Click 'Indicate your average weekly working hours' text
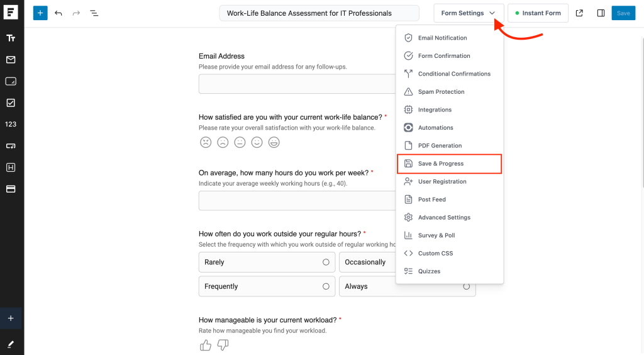The image size is (644, 355). point(273,183)
